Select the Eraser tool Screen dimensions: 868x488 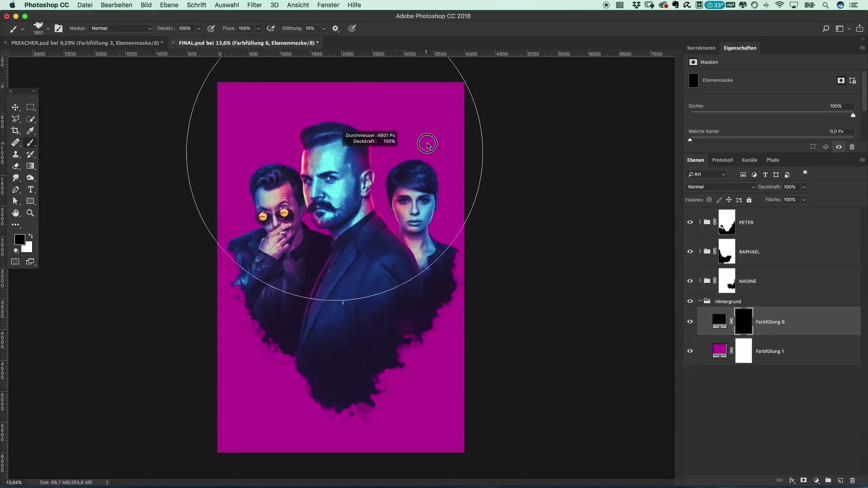click(x=15, y=166)
